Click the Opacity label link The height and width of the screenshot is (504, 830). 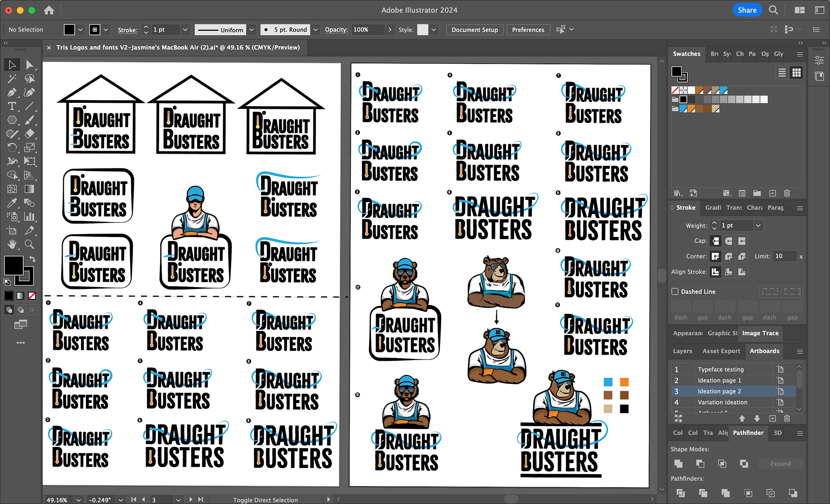click(x=336, y=30)
